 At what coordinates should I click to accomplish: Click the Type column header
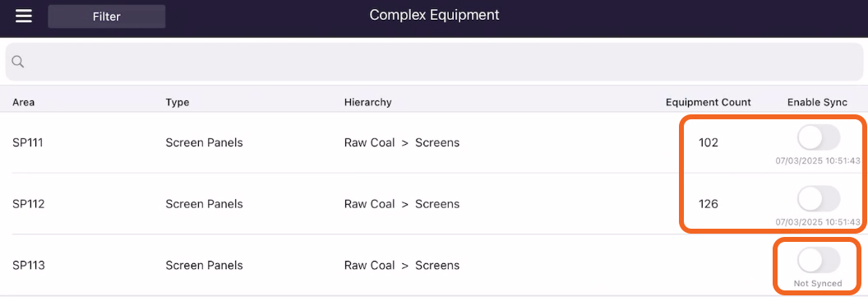178,102
